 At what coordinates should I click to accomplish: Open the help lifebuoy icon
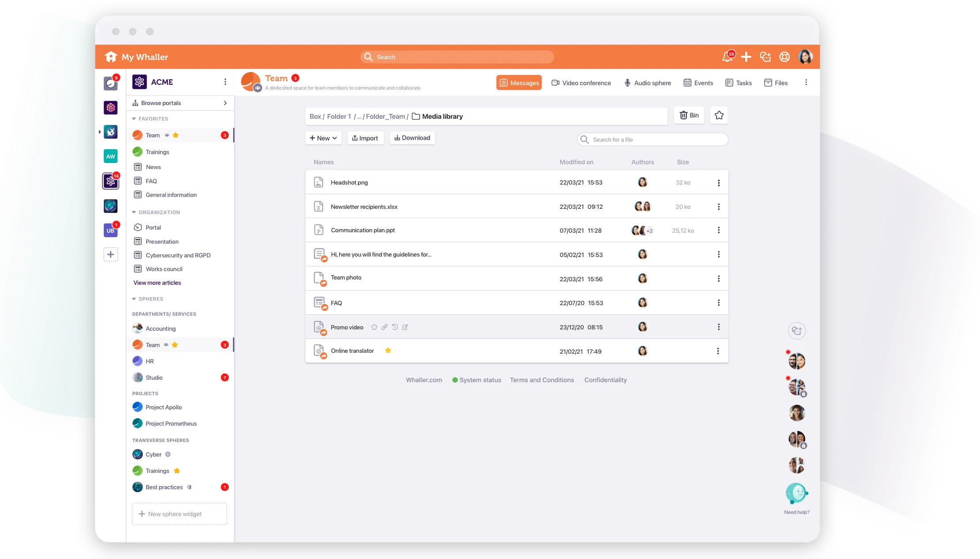coord(784,57)
